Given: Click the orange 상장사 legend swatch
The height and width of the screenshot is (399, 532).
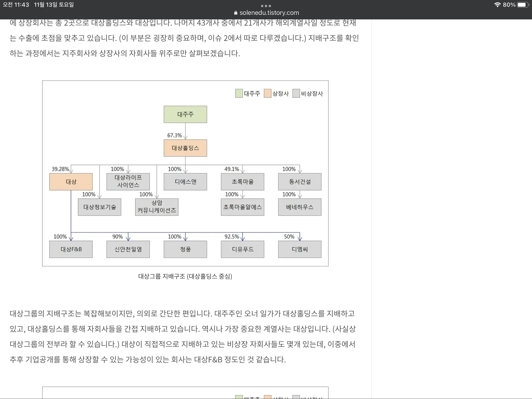Looking at the screenshot, I should tap(267, 93).
